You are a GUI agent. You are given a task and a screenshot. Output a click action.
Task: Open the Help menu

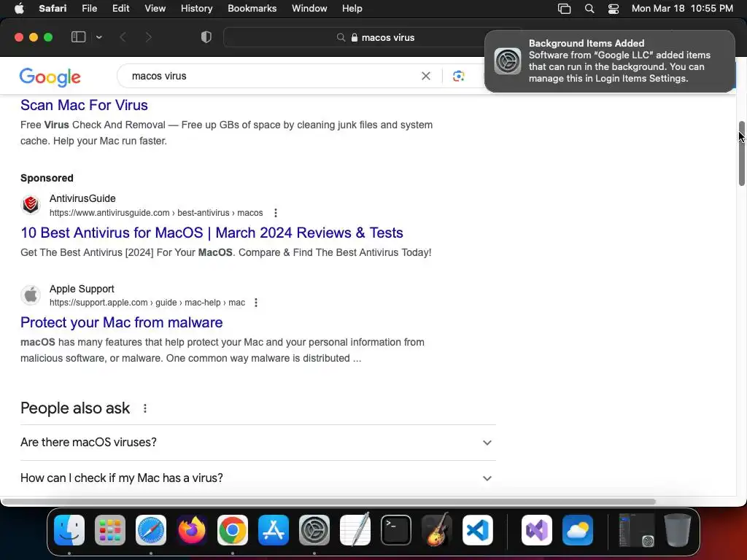coord(352,9)
